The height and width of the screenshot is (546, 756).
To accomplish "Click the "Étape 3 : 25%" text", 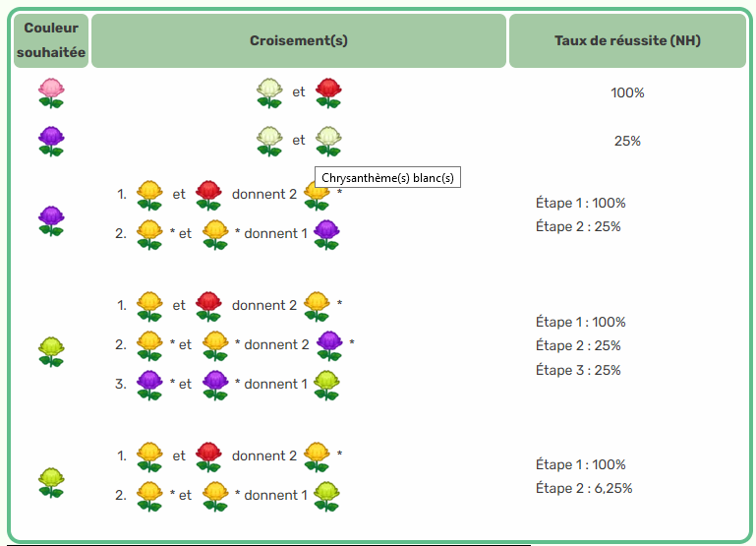I will 580,370.
